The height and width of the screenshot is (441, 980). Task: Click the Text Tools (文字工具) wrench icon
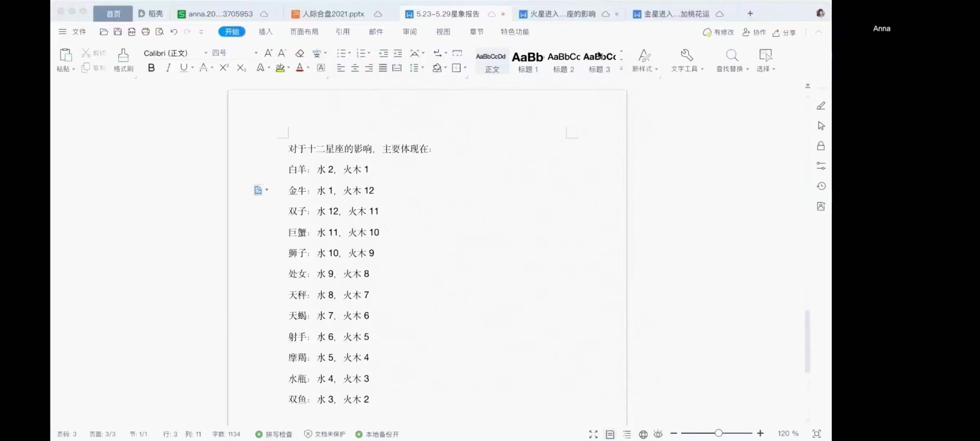(687, 56)
